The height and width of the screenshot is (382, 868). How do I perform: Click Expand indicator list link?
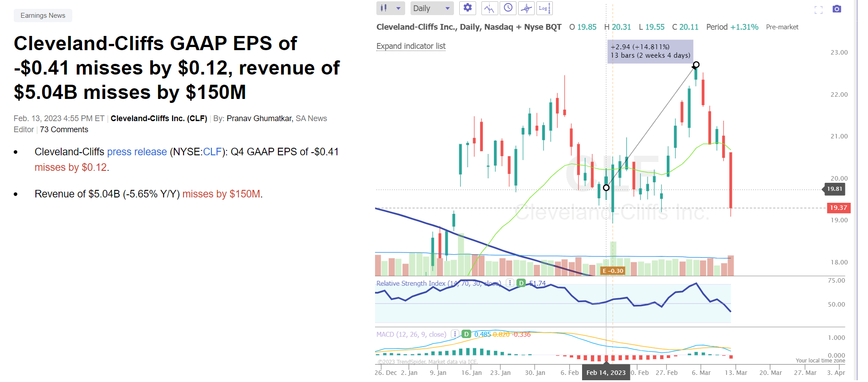(x=411, y=46)
